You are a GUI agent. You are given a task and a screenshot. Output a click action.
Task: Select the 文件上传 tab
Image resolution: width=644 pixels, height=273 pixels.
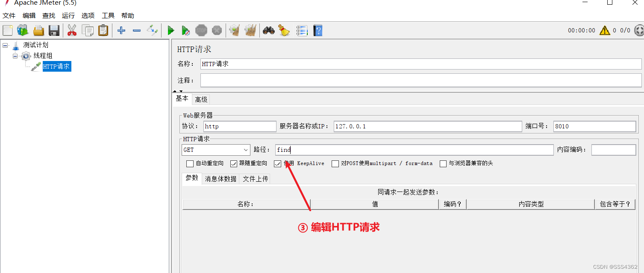[x=256, y=179]
